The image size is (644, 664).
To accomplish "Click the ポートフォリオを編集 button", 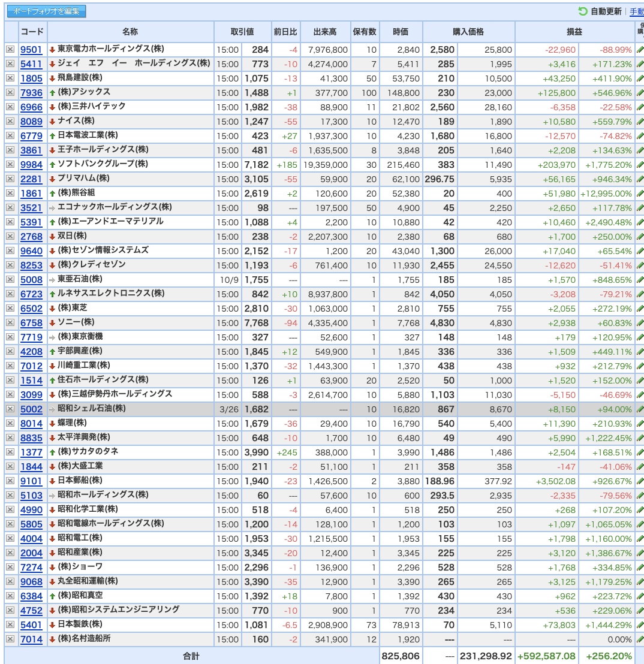I will click(47, 11).
